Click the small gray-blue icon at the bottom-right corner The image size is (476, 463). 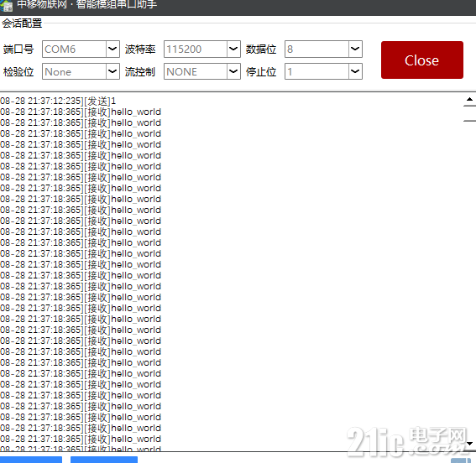(x=461, y=460)
